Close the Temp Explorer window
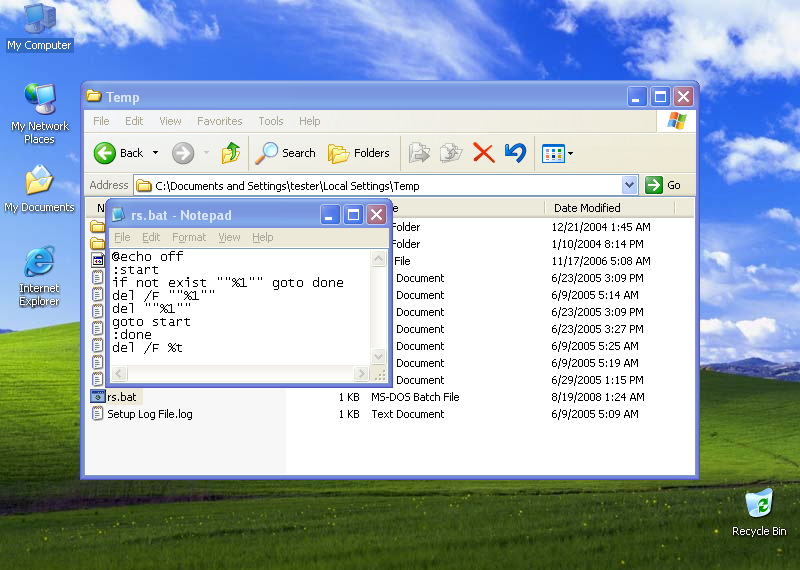This screenshot has width=800, height=570. click(x=684, y=96)
